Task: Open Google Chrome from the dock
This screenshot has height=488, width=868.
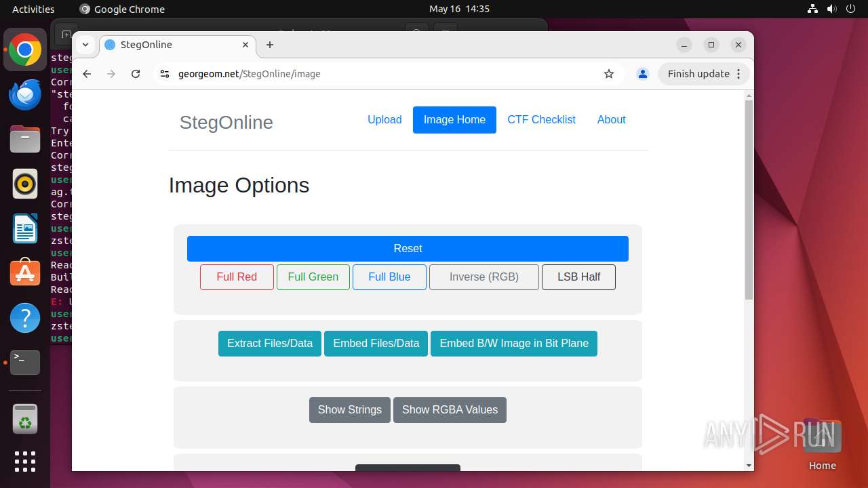Action: pyautogui.click(x=25, y=50)
